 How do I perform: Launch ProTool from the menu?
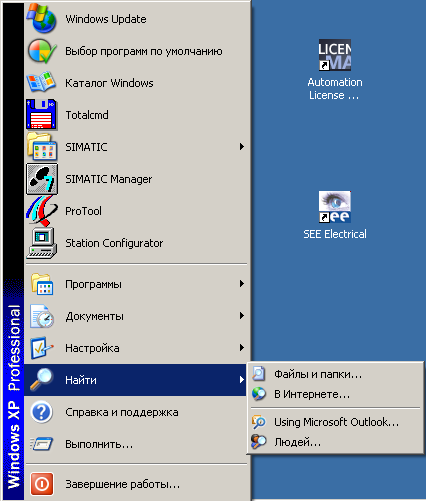tap(136, 211)
